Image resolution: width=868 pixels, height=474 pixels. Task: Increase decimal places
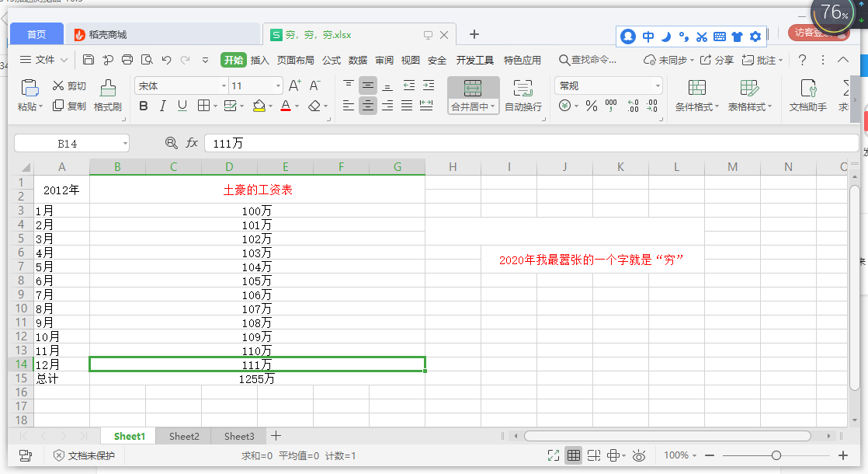pos(633,106)
